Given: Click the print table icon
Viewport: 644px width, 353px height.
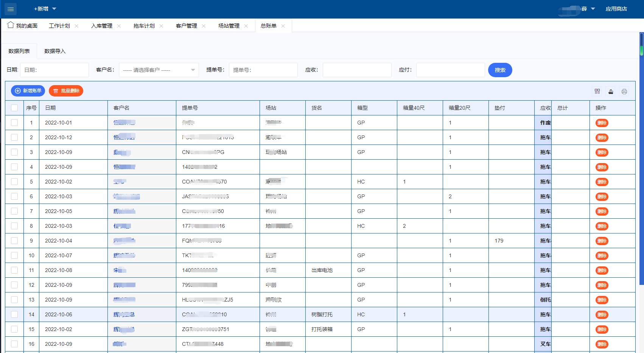Looking at the screenshot, I should pyautogui.click(x=624, y=92).
